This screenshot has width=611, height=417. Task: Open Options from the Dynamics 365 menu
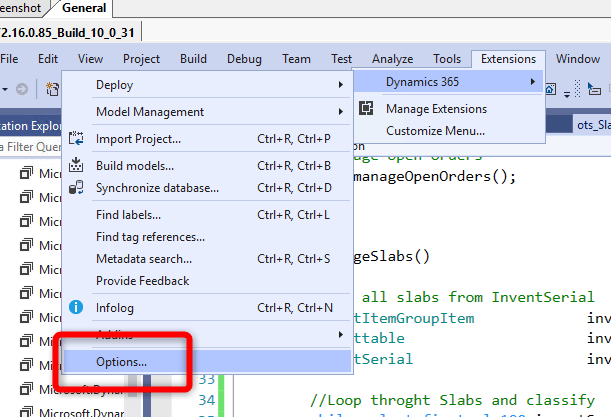(121, 361)
